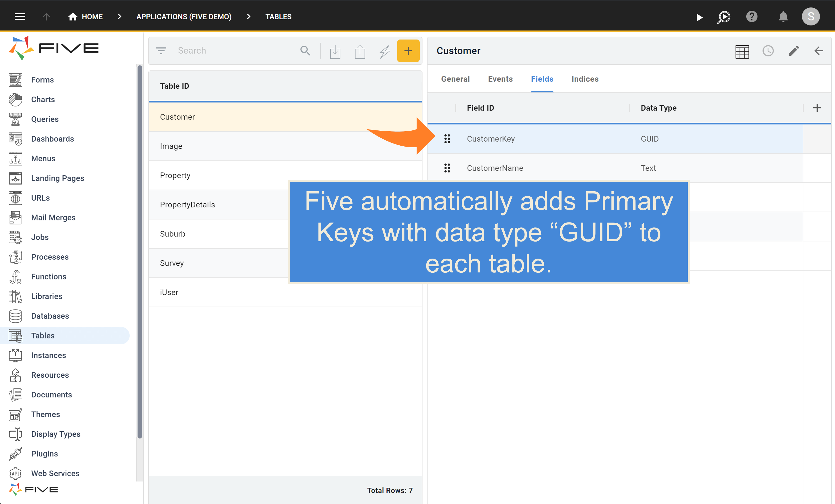Click the TABLES breadcrumb
Screen dimensions: 835x504
click(278, 17)
